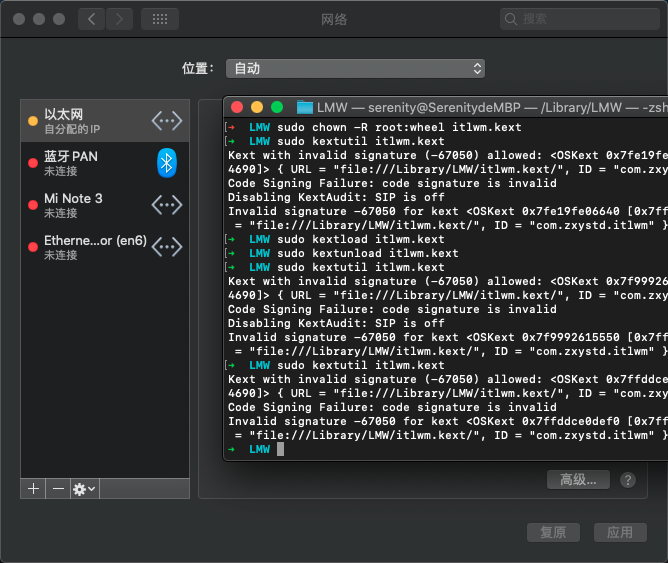
Task: Click the help question mark button
Action: pos(628,480)
